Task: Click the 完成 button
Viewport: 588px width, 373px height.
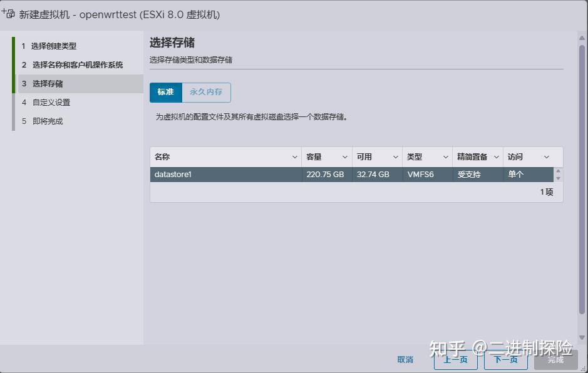Action: (x=554, y=360)
